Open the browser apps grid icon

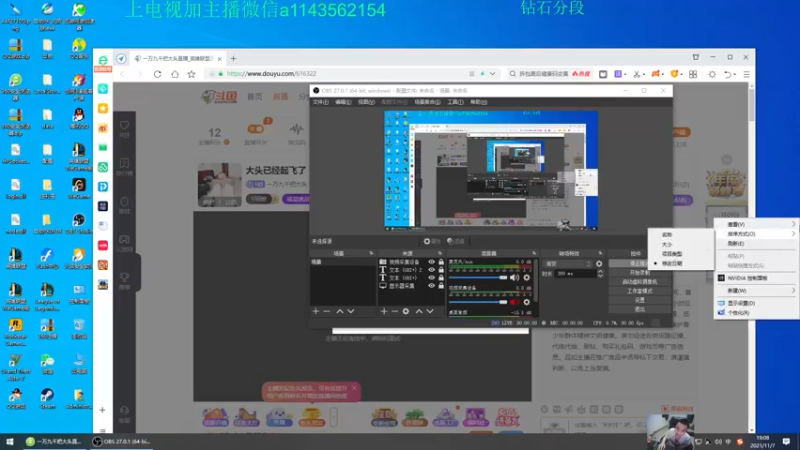693,74
